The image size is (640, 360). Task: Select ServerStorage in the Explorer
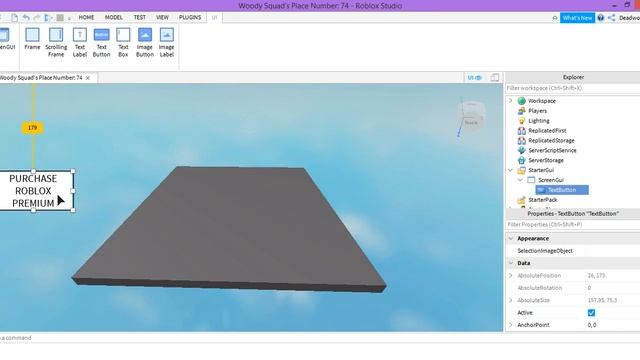click(x=546, y=160)
